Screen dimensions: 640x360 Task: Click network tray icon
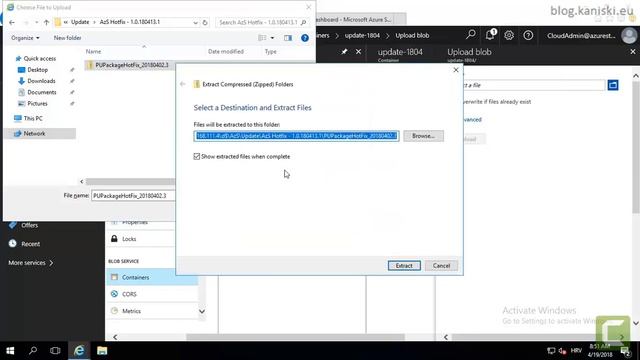551,351
